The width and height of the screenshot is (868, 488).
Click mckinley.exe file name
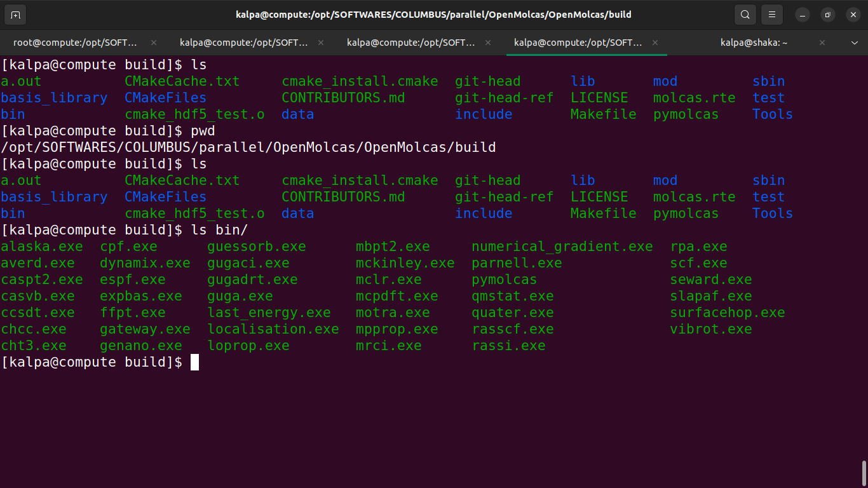405,263
